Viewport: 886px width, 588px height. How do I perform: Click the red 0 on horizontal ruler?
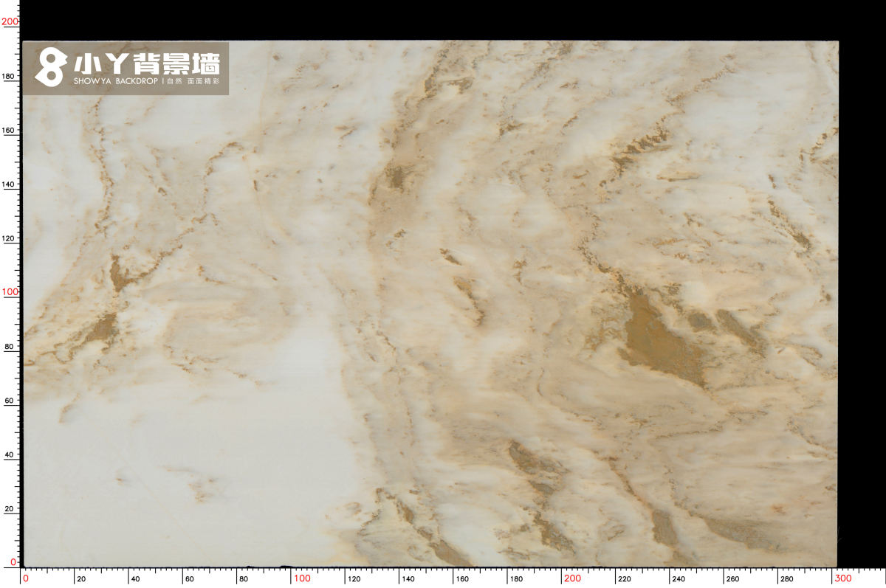click(x=26, y=578)
